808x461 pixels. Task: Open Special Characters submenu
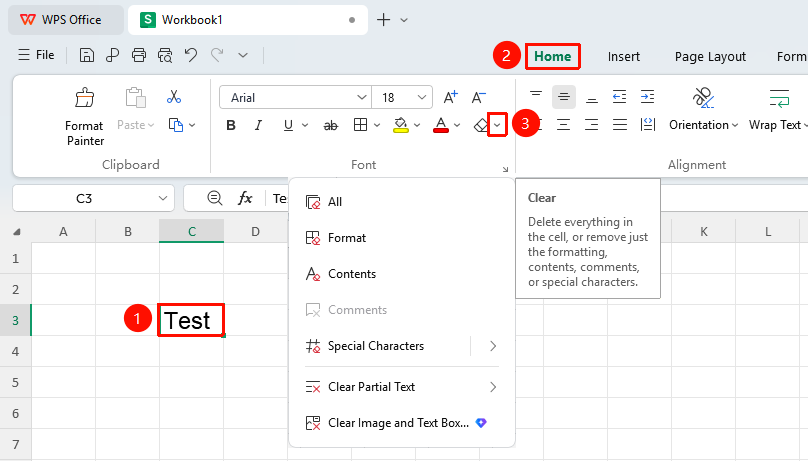tap(402, 346)
